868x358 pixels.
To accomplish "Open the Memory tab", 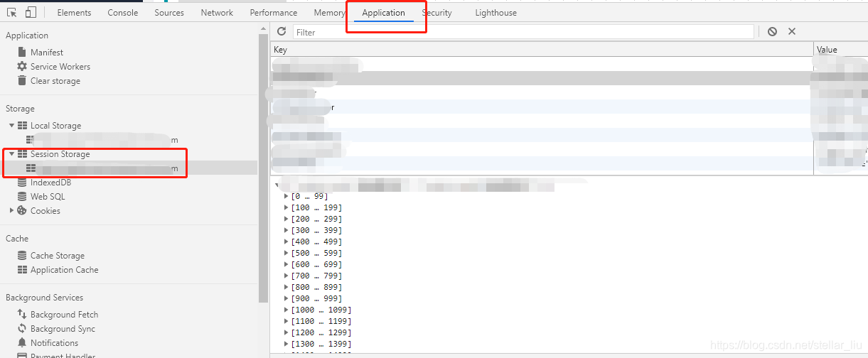I will coord(329,13).
